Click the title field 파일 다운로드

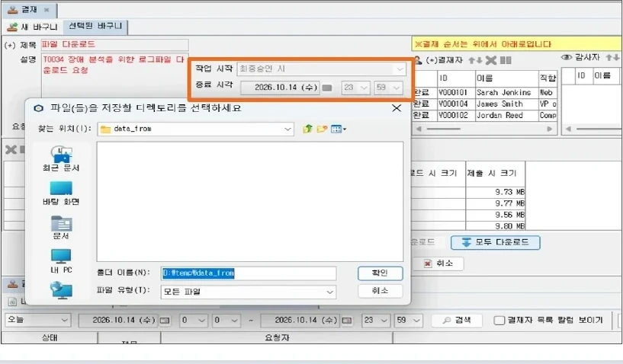tap(114, 45)
